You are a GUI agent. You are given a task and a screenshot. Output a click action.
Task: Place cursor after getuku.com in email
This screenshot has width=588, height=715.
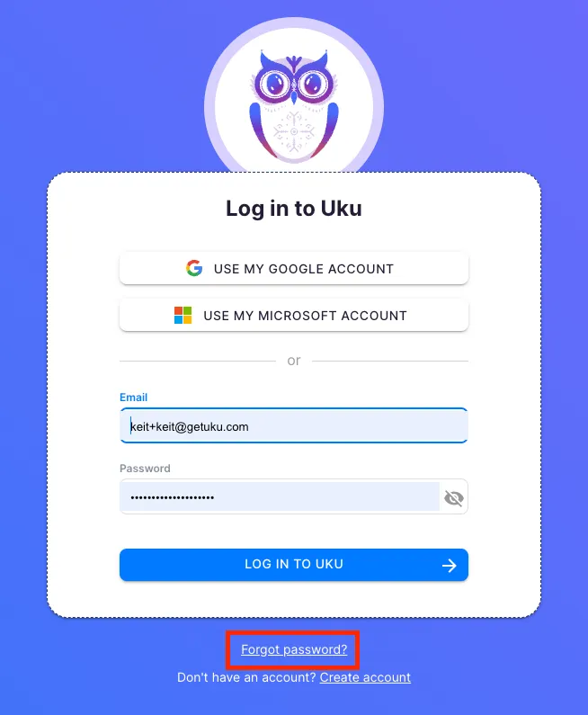[x=249, y=427]
